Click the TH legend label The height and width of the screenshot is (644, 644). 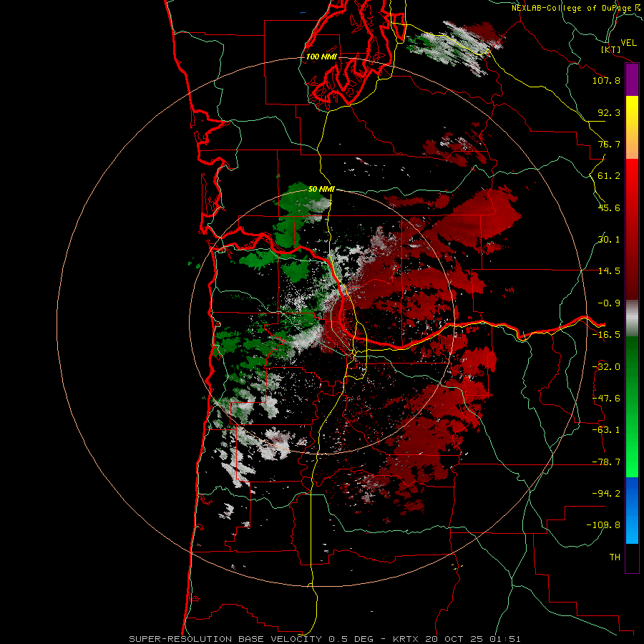(x=615, y=557)
